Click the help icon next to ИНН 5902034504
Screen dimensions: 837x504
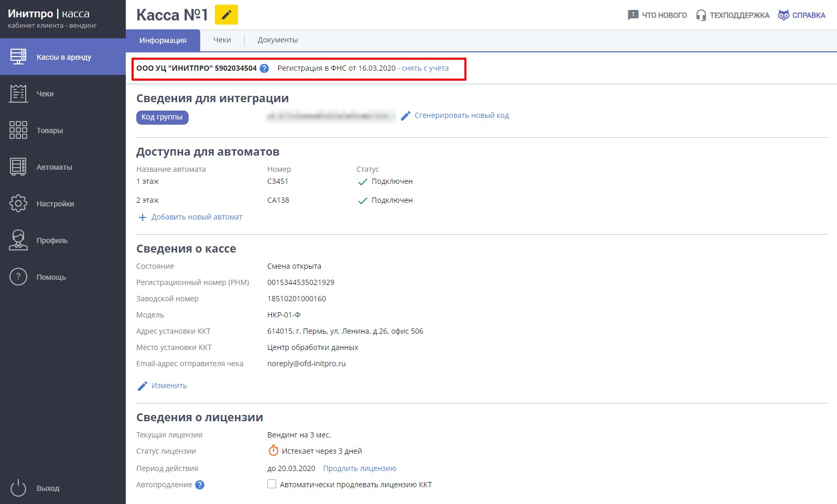264,68
